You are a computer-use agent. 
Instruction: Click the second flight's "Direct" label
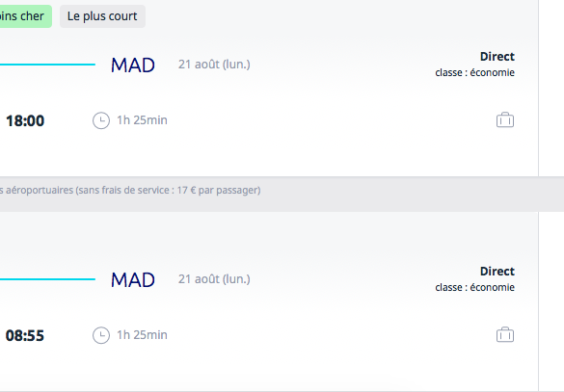coord(497,272)
